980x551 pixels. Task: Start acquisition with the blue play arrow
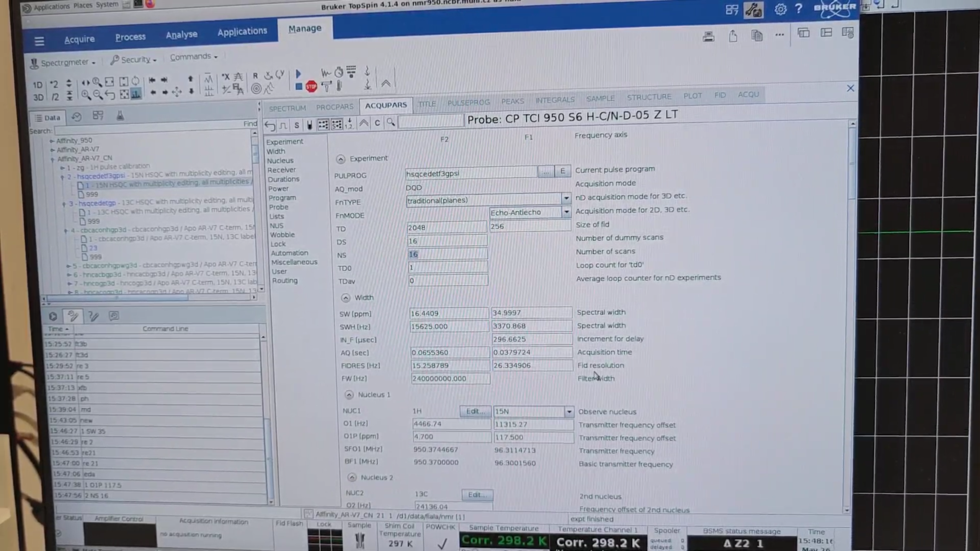pos(299,73)
